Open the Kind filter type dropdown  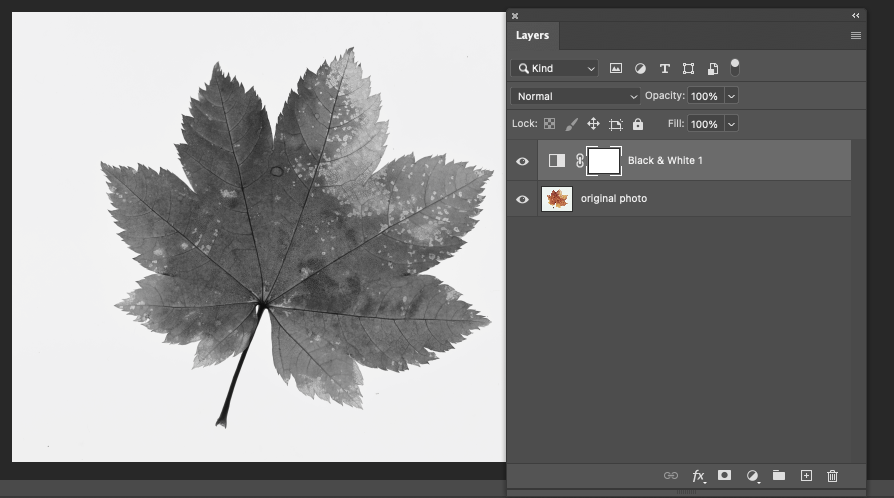(555, 69)
